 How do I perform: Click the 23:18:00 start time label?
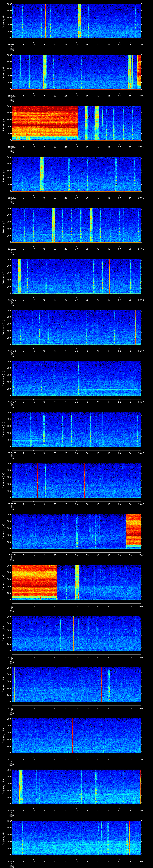pos(12,147)
